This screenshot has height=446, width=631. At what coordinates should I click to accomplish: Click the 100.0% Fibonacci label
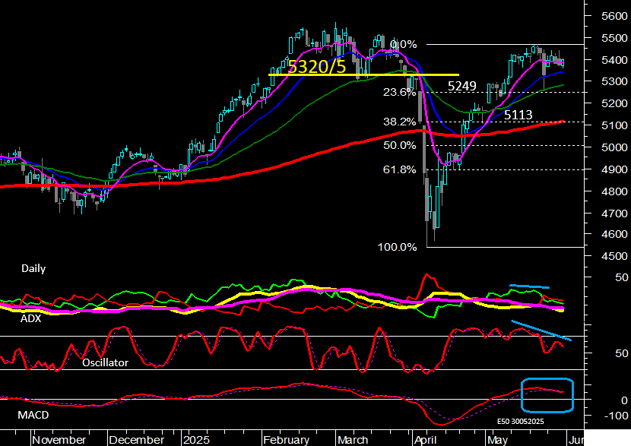(397, 247)
